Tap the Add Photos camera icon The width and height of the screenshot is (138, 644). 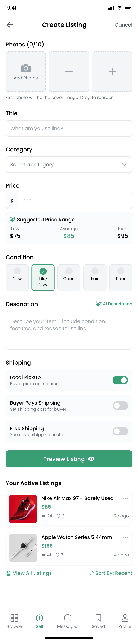[26, 68]
